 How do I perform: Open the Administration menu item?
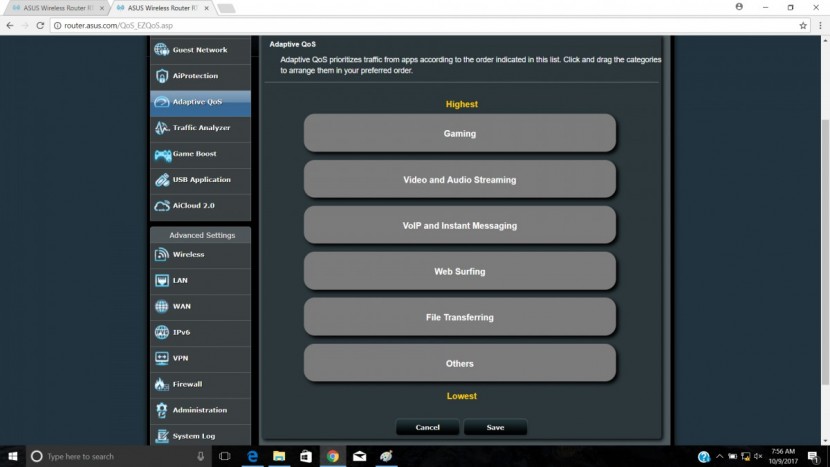199,410
